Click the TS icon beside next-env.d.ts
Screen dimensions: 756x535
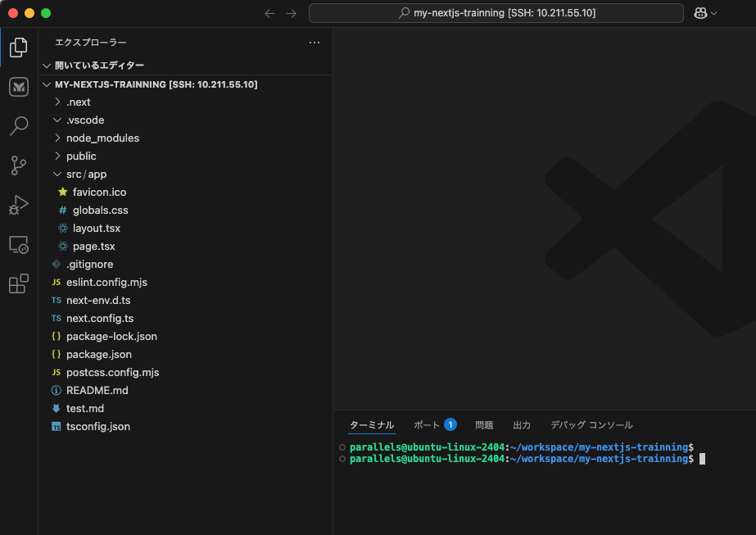coord(57,300)
